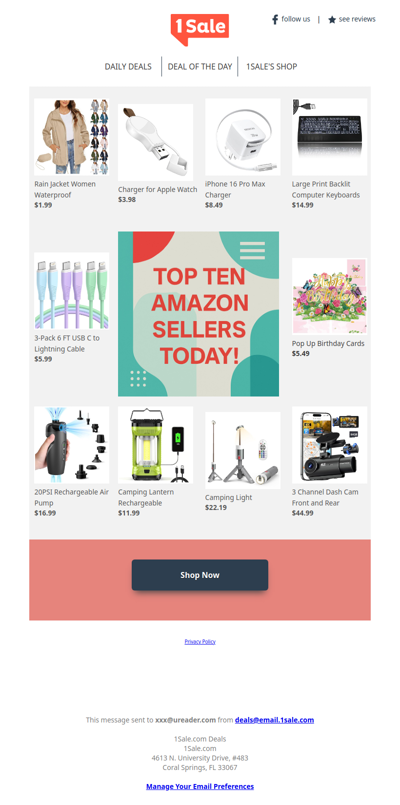The width and height of the screenshot is (400, 805).
Task: Open the Daily Deals menu item
Action: (x=128, y=67)
